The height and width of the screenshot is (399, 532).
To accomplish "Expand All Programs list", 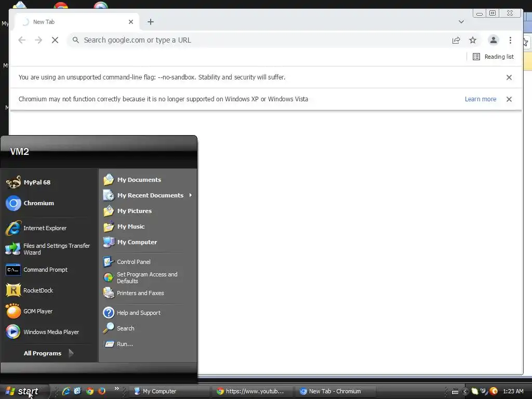I will [x=48, y=353].
